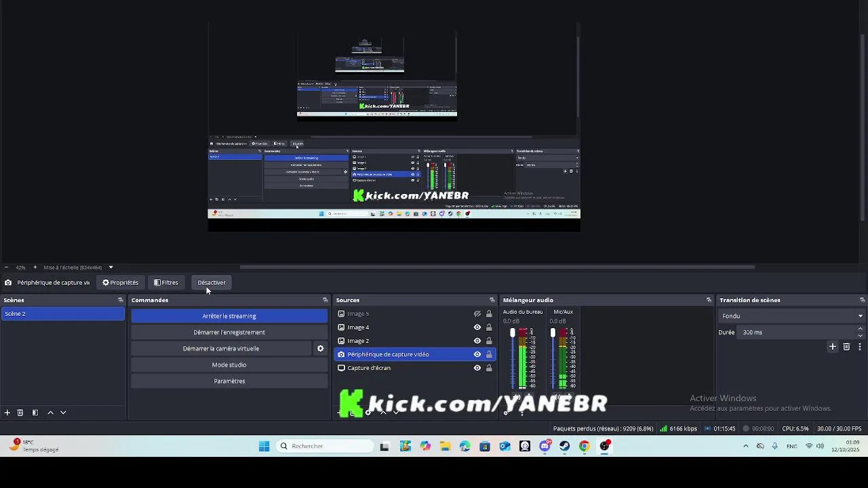Viewport: 868px width, 488px height.
Task: Delete the transition with the trash icon
Action: click(x=846, y=346)
